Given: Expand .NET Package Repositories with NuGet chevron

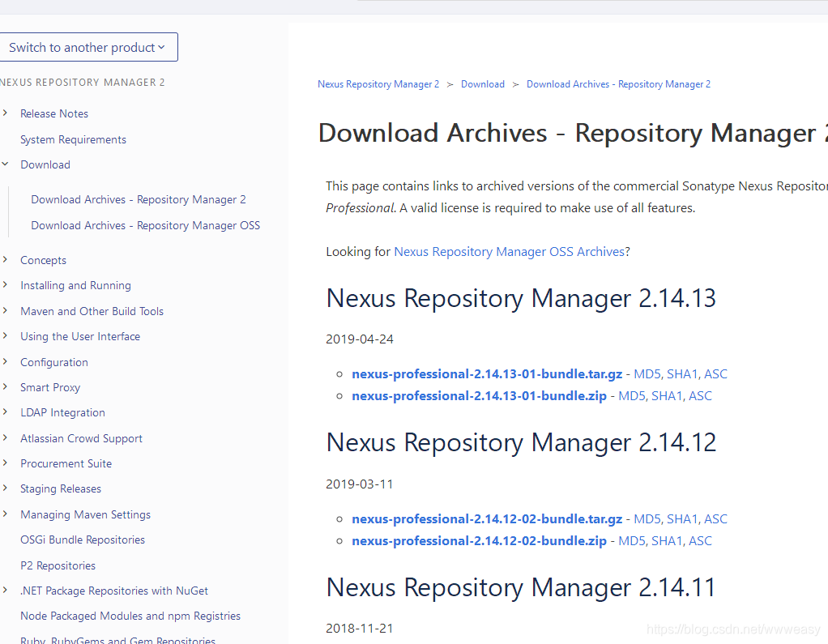Looking at the screenshot, I should coord(6,591).
